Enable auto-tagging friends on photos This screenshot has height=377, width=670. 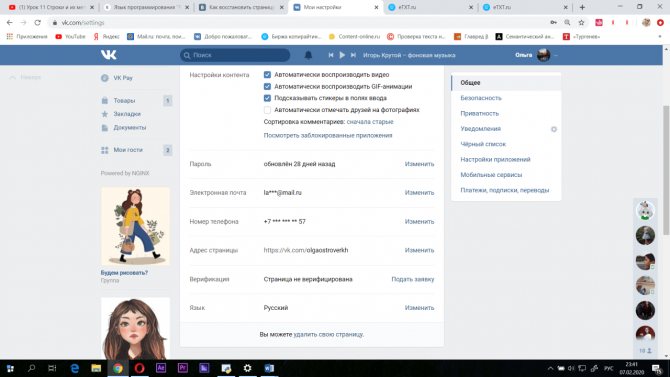pos(267,110)
